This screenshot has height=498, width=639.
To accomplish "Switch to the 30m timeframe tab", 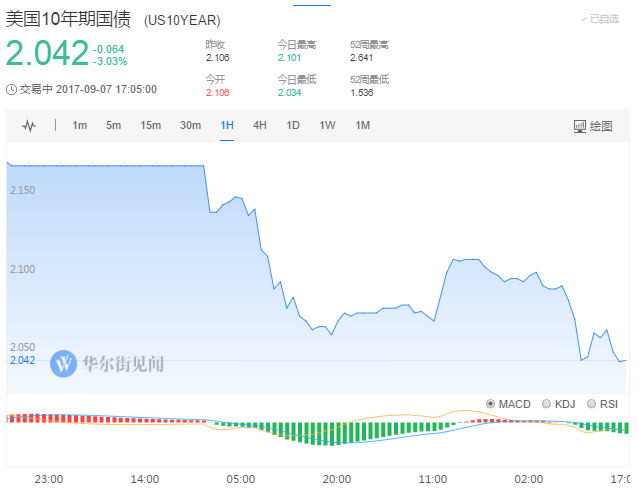I will (190, 125).
